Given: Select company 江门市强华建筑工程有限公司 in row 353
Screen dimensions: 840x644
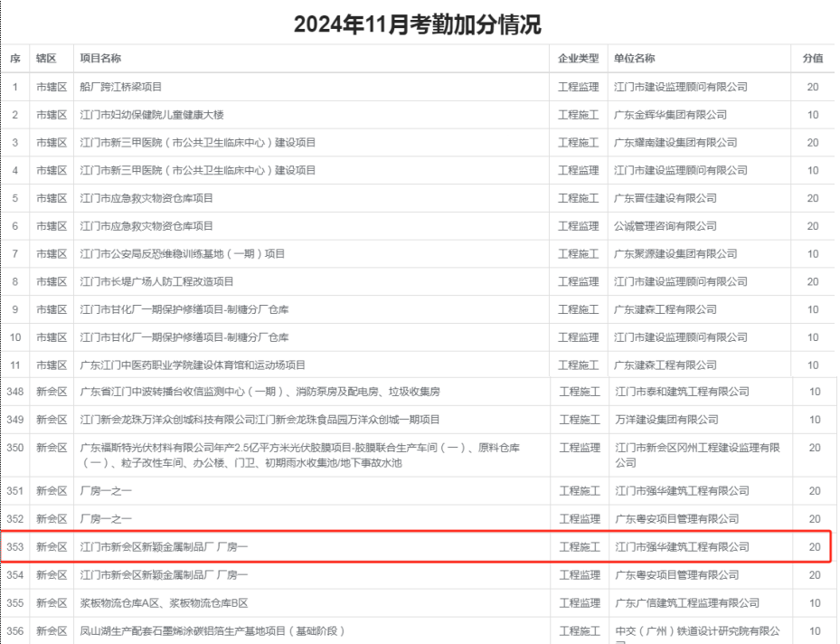Looking at the screenshot, I should [682, 547].
